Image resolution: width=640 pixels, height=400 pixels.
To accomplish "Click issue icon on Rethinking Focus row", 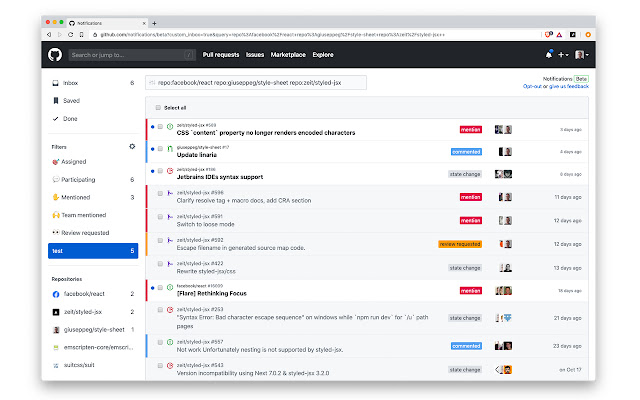I will pyautogui.click(x=170, y=287).
